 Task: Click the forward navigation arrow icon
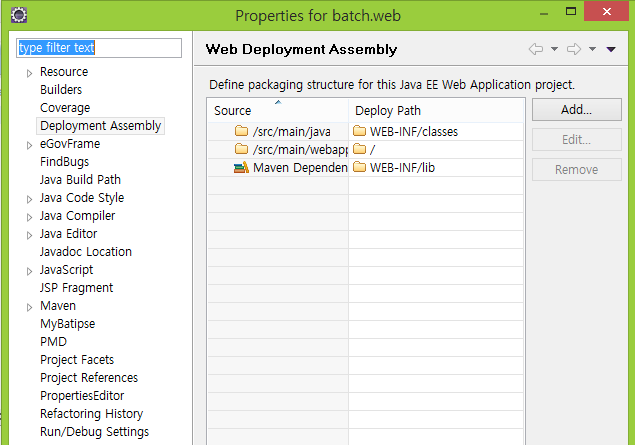574,49
